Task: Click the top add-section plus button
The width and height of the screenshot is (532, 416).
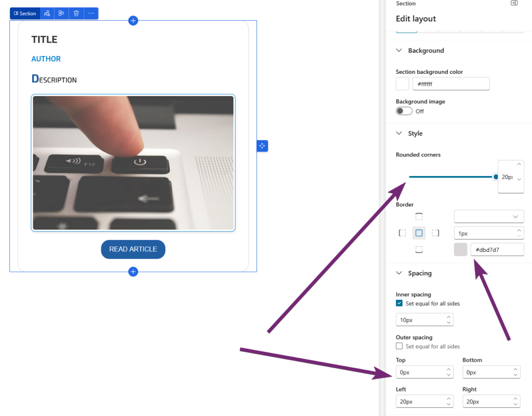Action: (133, 21)
